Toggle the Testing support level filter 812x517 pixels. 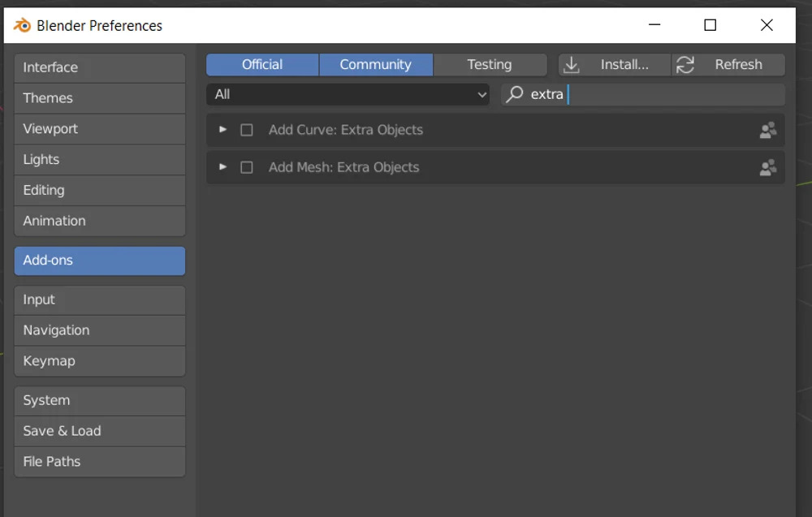[490, 65]
